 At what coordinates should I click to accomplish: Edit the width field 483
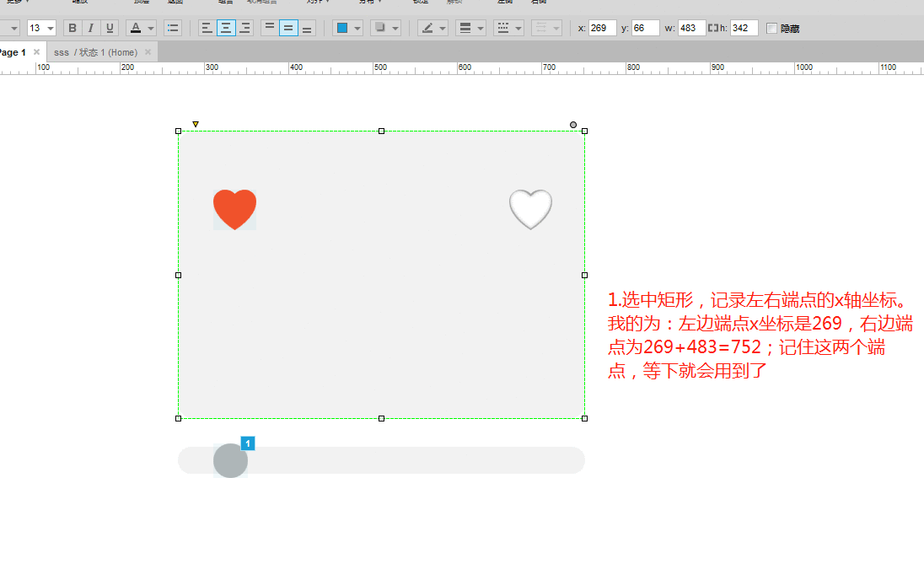(691, 28)
